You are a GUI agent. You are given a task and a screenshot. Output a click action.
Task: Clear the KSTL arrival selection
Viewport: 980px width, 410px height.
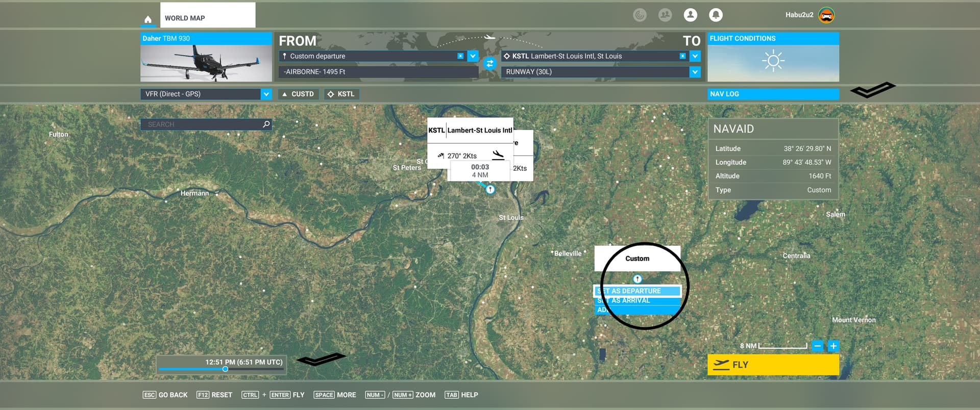tap(682, 56)
